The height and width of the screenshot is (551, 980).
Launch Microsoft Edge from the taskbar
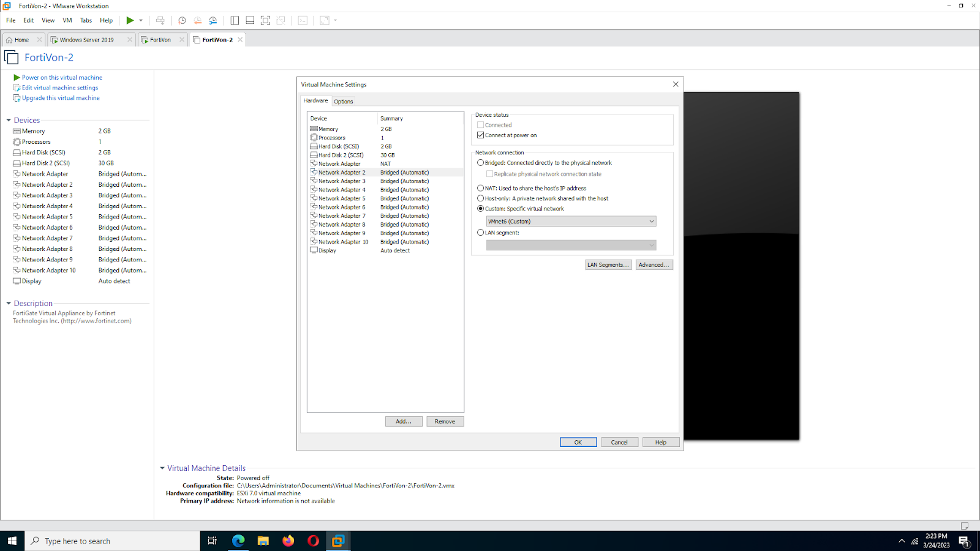click(x=238, y=541)
